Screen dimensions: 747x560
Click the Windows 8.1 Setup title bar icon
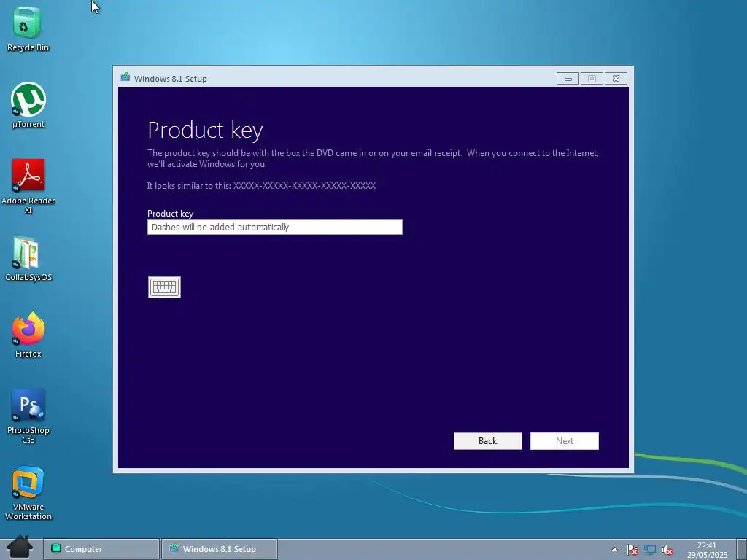click(125, 77)
